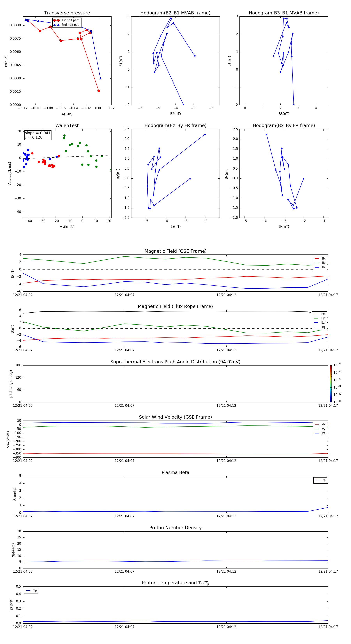Click the '−400' y-tick on solar wind panel
This screenshot has width=351, height=644.
tap(17, 457)
